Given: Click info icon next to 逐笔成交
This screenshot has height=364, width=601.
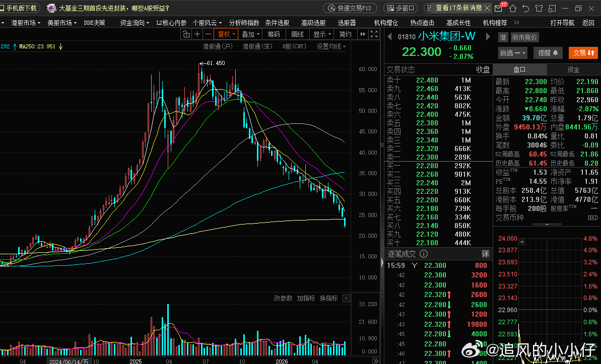Looking at the screenshot, I should pos(424,254).
